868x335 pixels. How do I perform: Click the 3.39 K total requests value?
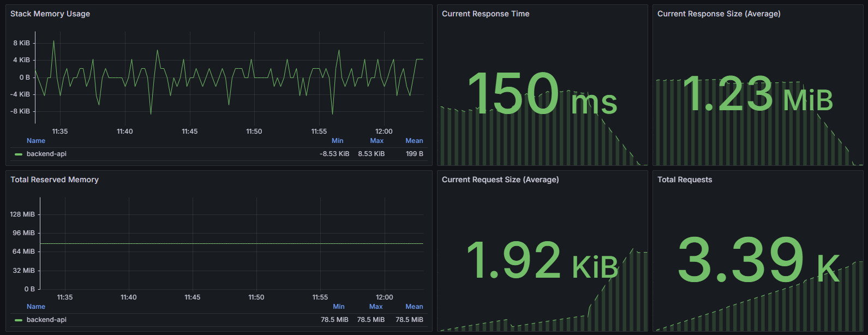(757, 261)
